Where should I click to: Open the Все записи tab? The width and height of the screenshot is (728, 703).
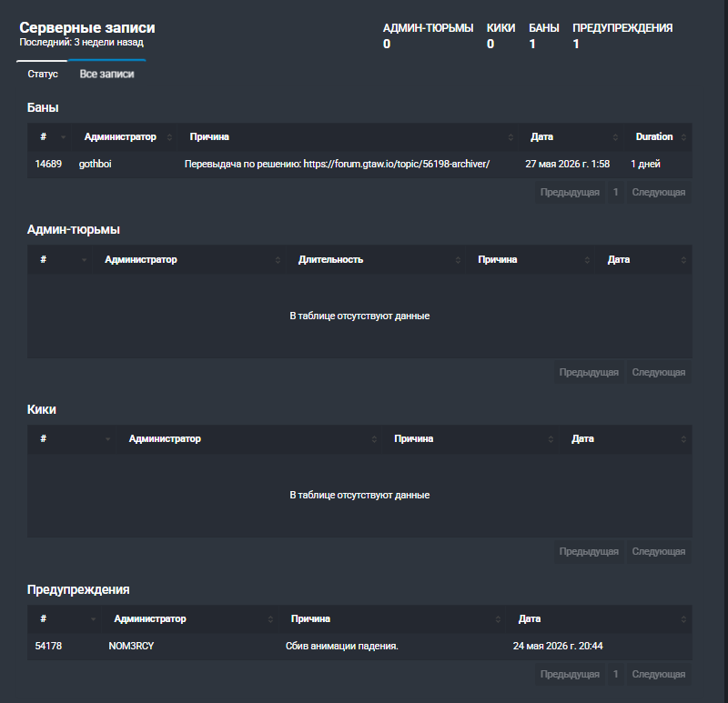pos(106,74)
